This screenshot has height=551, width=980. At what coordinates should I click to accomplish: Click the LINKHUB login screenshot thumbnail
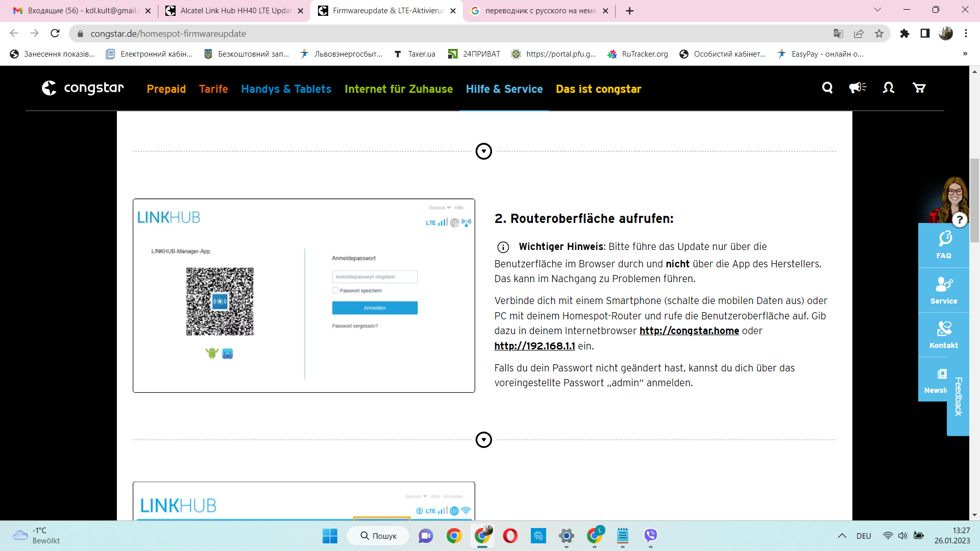click(304, 296)
